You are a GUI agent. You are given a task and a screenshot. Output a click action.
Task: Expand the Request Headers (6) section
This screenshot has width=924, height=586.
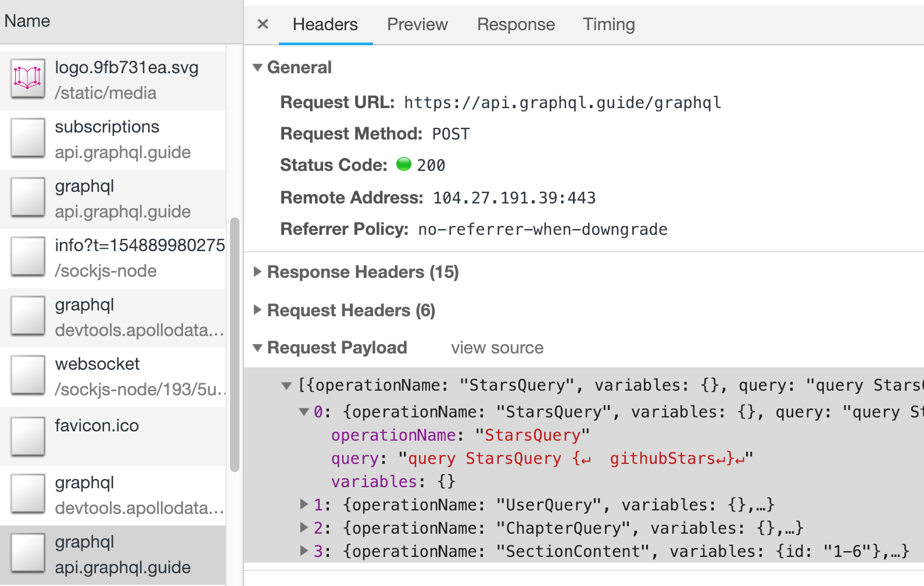[257, 310]
